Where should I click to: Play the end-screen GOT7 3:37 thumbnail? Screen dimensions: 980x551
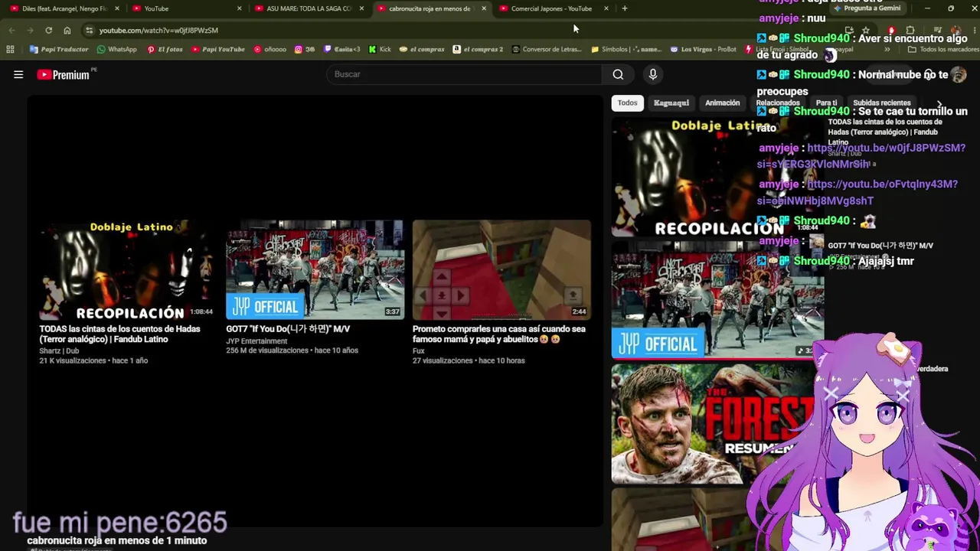[x=315, y=269]
